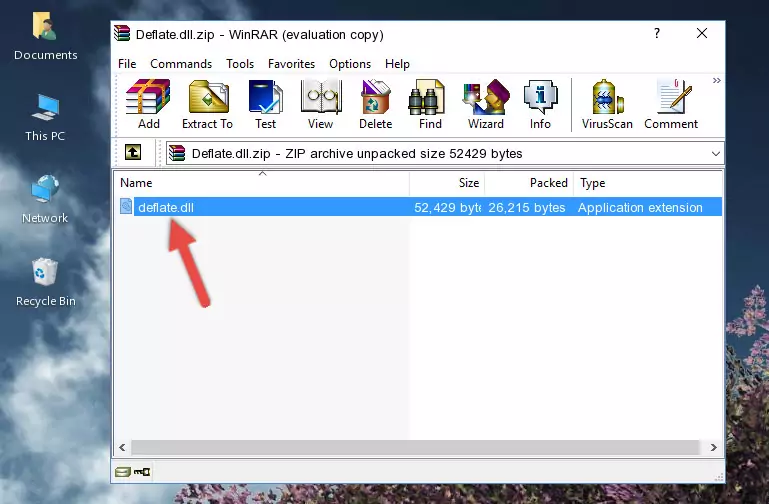Open the Options menu

click(x=350, y=64)
